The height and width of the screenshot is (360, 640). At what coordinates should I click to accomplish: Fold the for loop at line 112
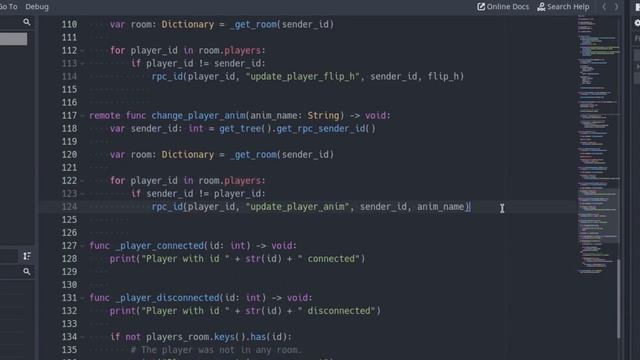[x=82, y=51]
